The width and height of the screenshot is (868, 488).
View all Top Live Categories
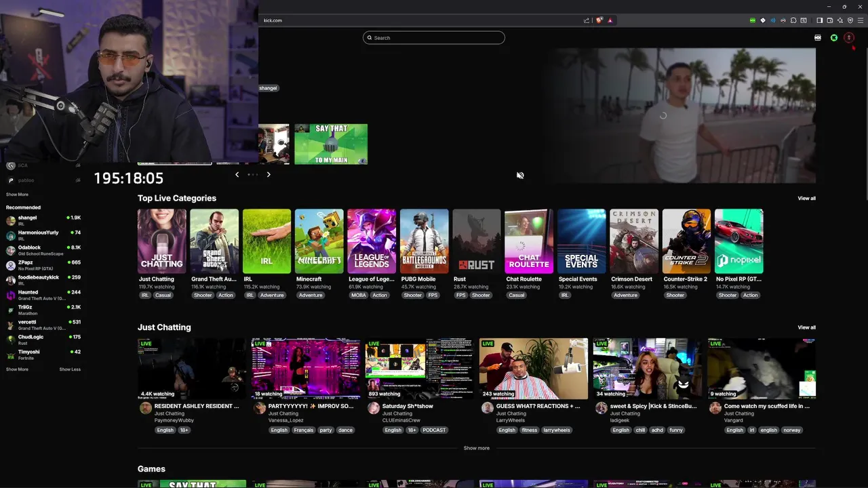[x=806, y=199]
